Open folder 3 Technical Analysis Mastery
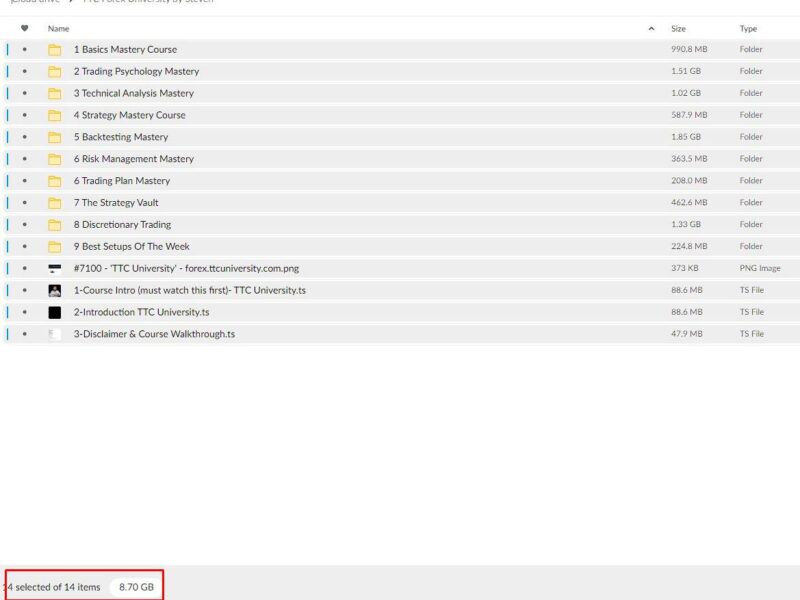This screenshot has width=800, height=600. pyautogui.click(x=134, y=93)
